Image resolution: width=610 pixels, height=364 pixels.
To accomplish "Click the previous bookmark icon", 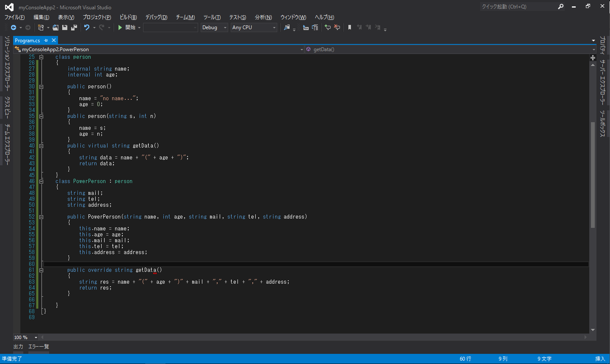I will pyautogui.click(x=359, y=27).
